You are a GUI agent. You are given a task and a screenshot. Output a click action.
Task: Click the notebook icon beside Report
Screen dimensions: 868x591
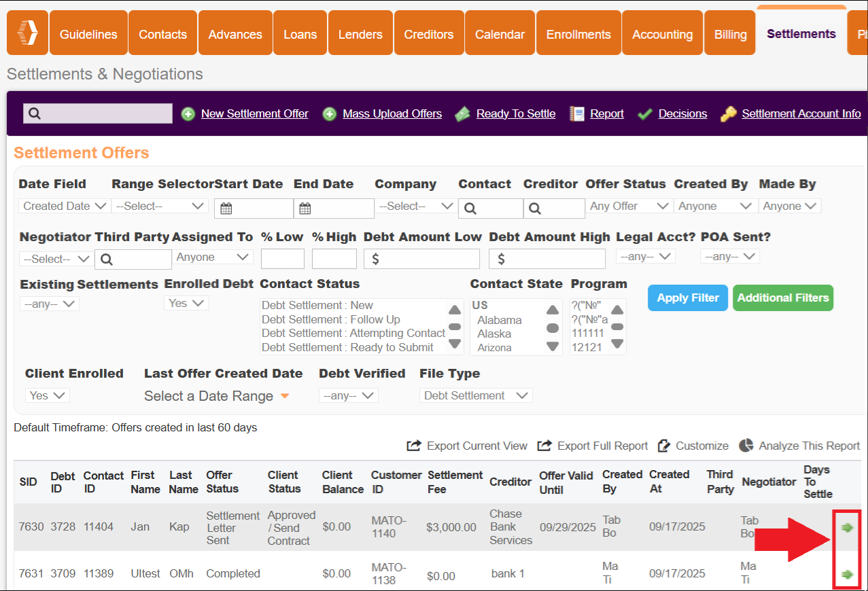click(577, 114)
